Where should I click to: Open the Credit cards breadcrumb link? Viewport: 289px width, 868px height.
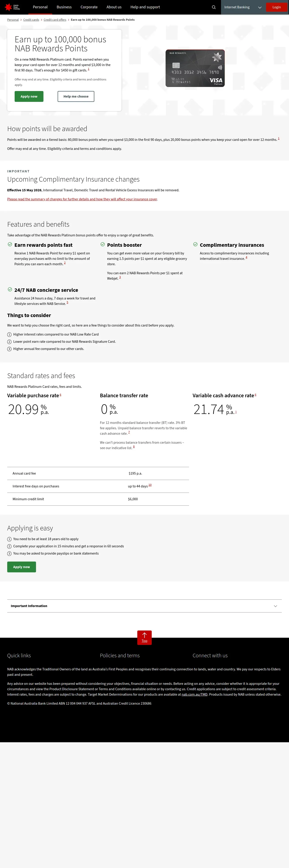click(31, 20)
